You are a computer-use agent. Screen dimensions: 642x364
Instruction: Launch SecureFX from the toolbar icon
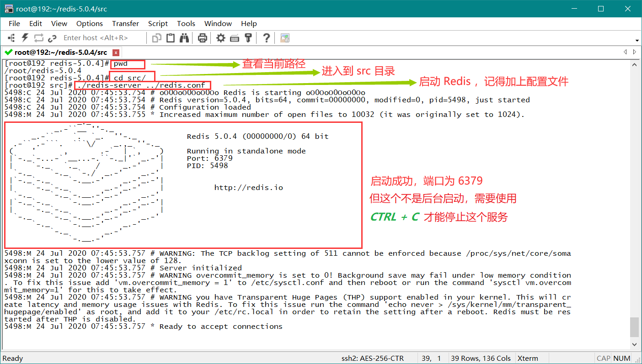(x=285, y=38)
